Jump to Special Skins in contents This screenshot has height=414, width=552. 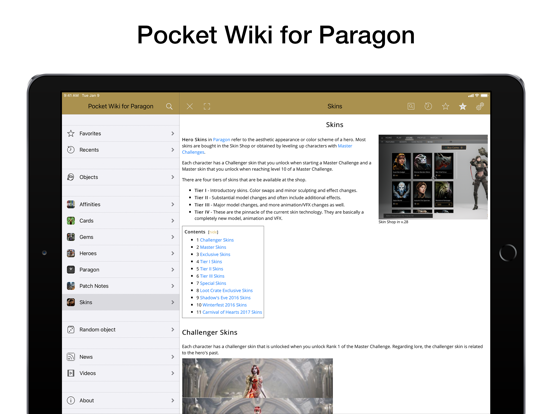213,283
